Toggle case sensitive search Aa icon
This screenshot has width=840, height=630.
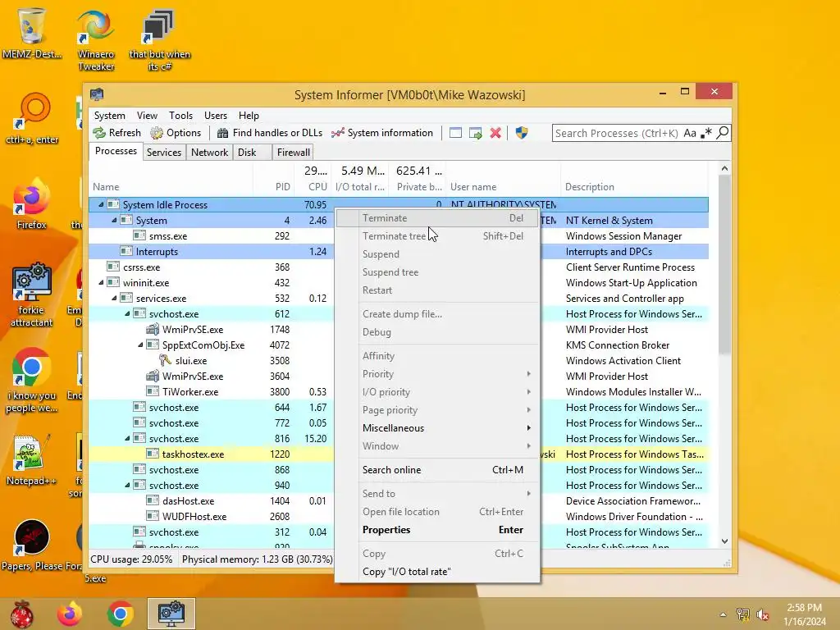coord(690,133)
